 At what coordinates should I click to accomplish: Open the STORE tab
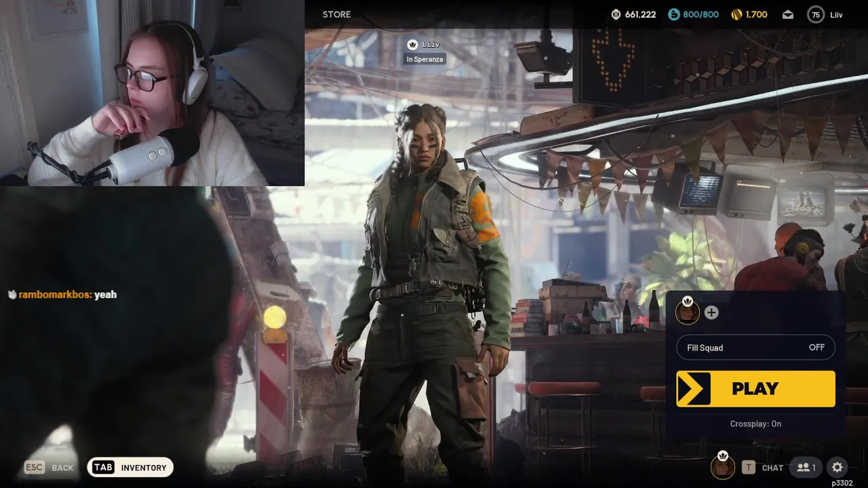click(x=336, y=14)
